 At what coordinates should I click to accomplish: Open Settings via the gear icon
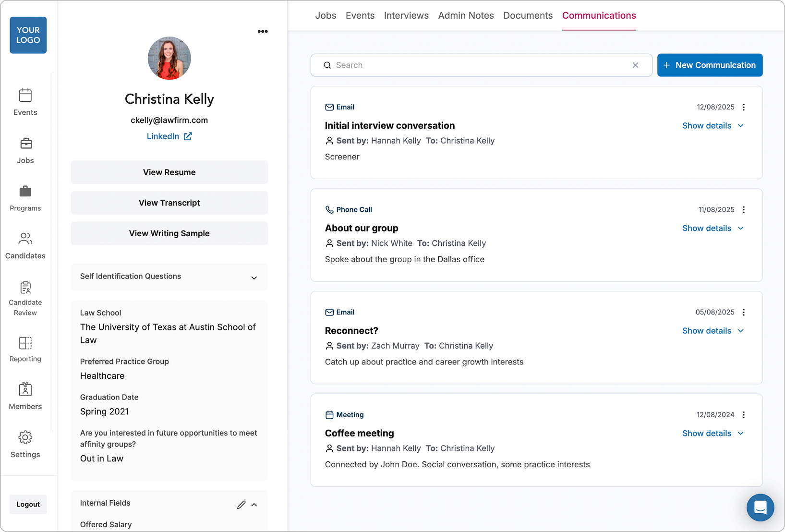tap(25, 437)
